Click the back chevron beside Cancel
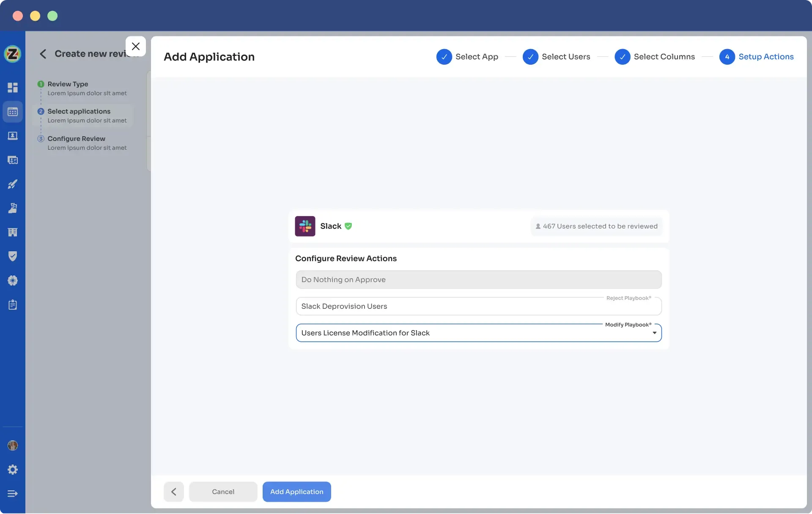812x514 pixels. (174, 492)
